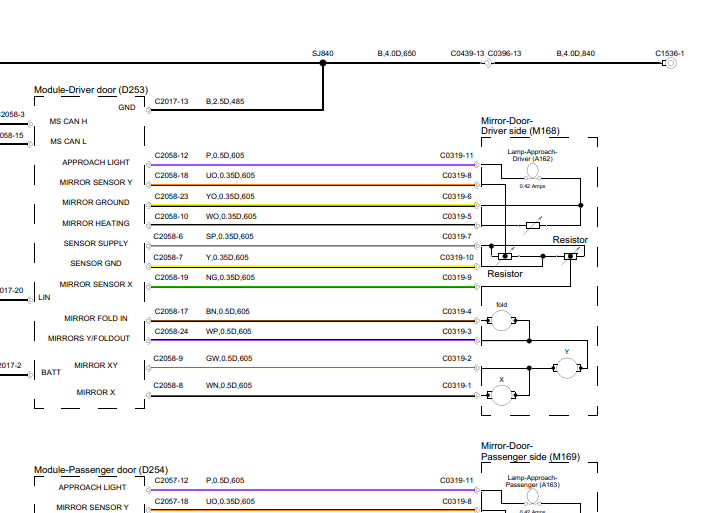Click connector label C2058-18
The image size is (710, 513).
coord(171,175)
